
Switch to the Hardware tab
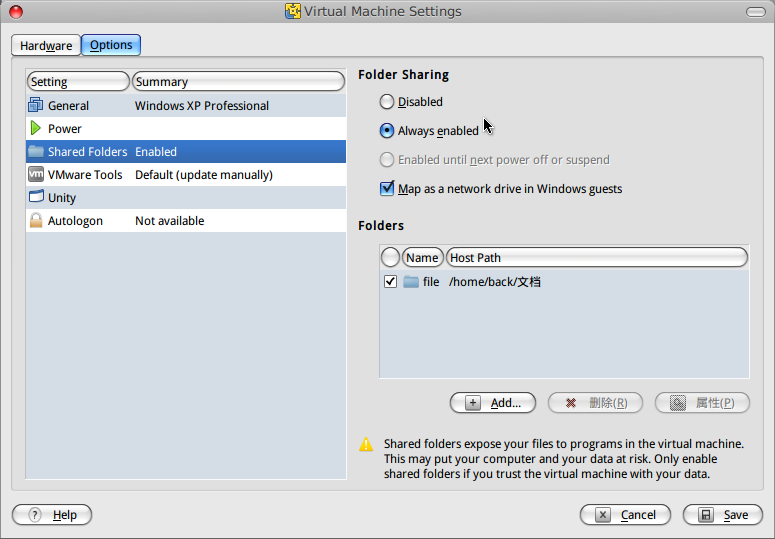[x=46, y=45]
